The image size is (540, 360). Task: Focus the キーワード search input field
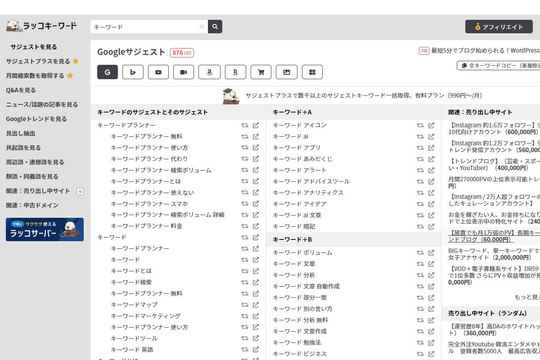pyautogui.click(x=149, y=27)
